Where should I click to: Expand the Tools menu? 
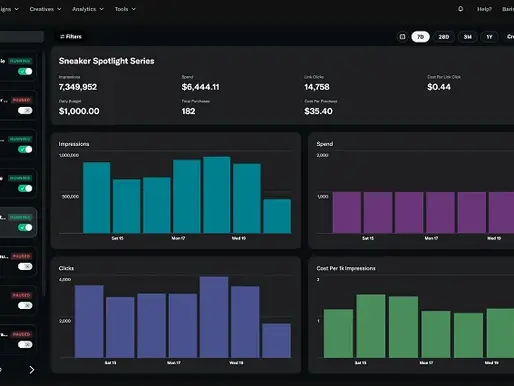(x=125, y=9)
